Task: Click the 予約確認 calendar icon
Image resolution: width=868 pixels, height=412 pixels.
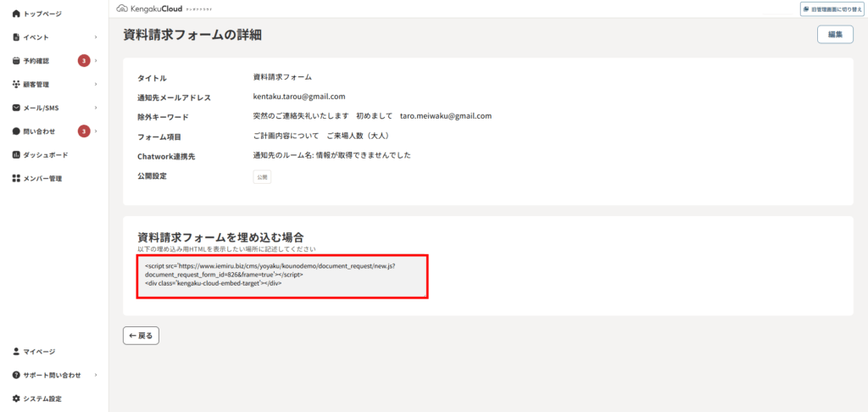Action: click(16, 61)
